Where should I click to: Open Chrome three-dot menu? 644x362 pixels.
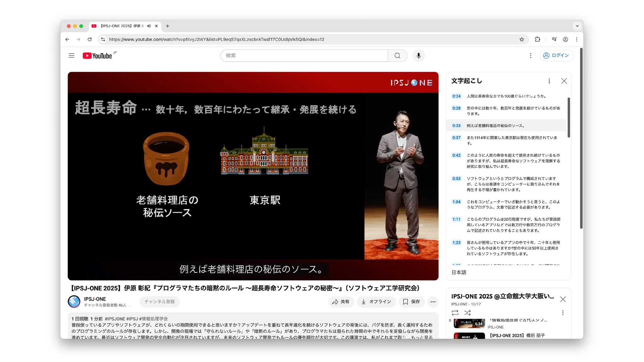tap(576, 39)
